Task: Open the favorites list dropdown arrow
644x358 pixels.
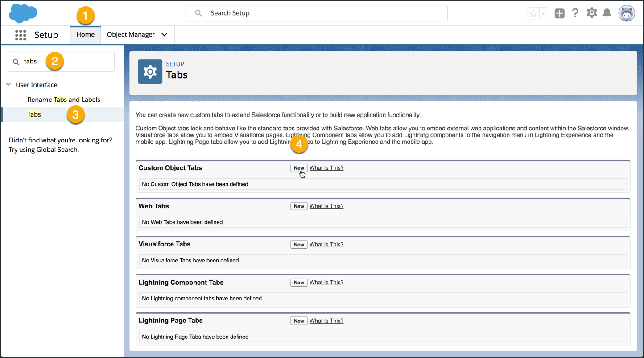Action: pos(543,13)
